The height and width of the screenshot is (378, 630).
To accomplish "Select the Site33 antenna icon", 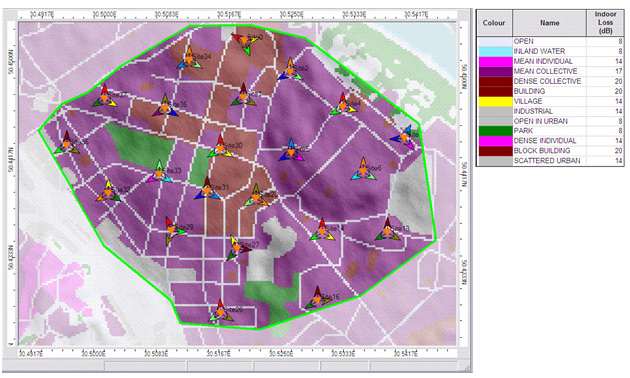I will coord(160,173).
